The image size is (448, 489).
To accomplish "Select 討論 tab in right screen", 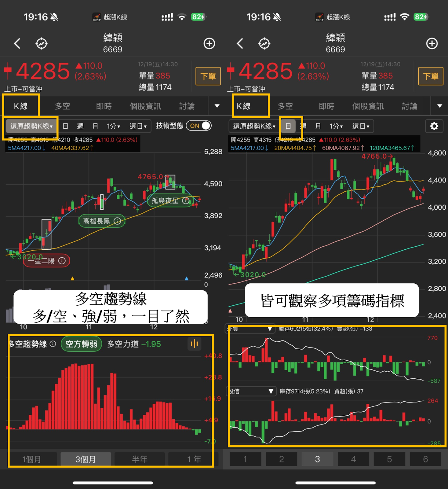I will 409,106.
